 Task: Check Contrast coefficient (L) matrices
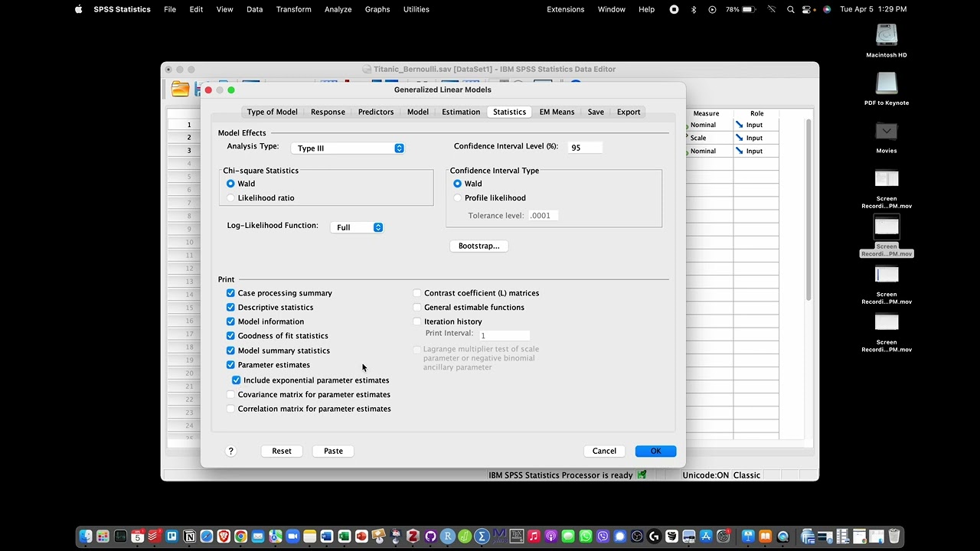point(417,293)
